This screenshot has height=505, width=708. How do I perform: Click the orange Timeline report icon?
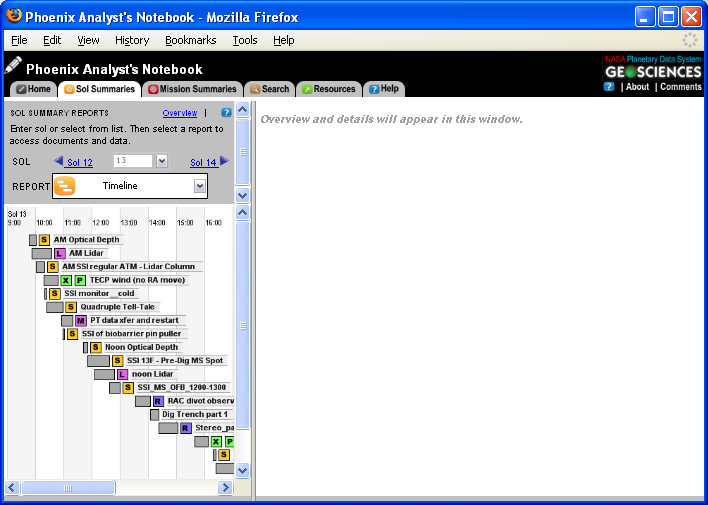tap(65, 186)
